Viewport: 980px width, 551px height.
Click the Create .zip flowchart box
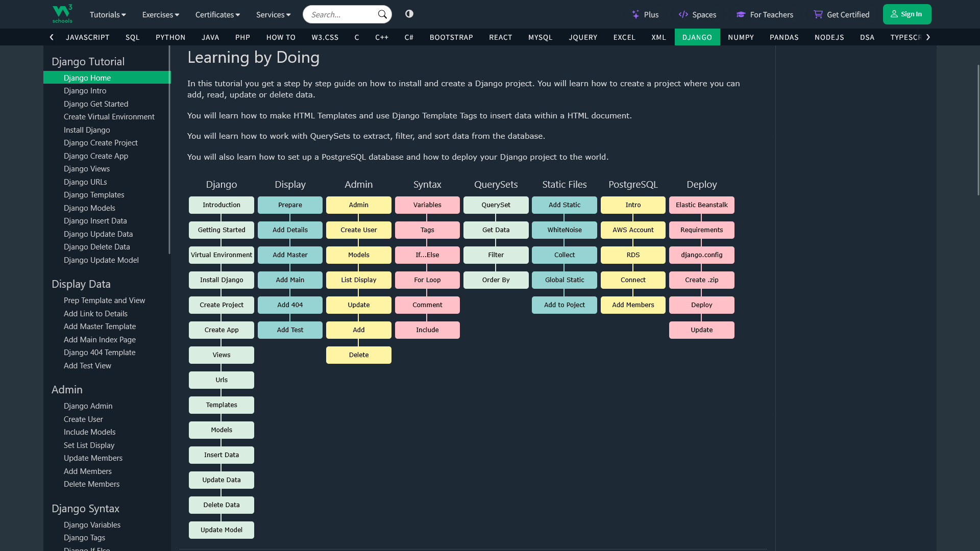coord(702,280)
